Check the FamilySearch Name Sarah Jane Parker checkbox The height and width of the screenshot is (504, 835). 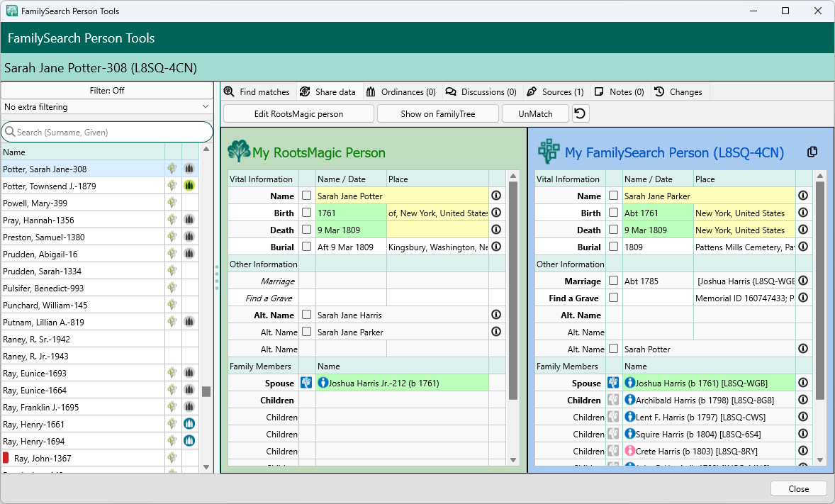point(614,196)
